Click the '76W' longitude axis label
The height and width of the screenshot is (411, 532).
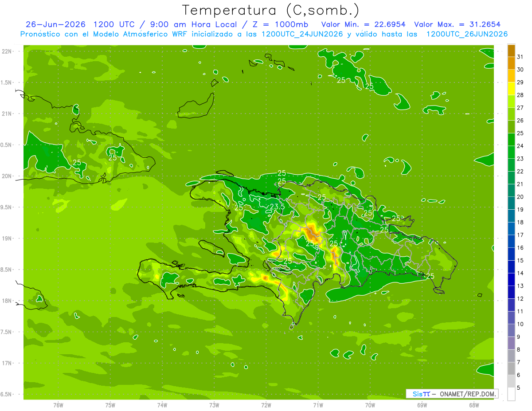tap(58, 405)
